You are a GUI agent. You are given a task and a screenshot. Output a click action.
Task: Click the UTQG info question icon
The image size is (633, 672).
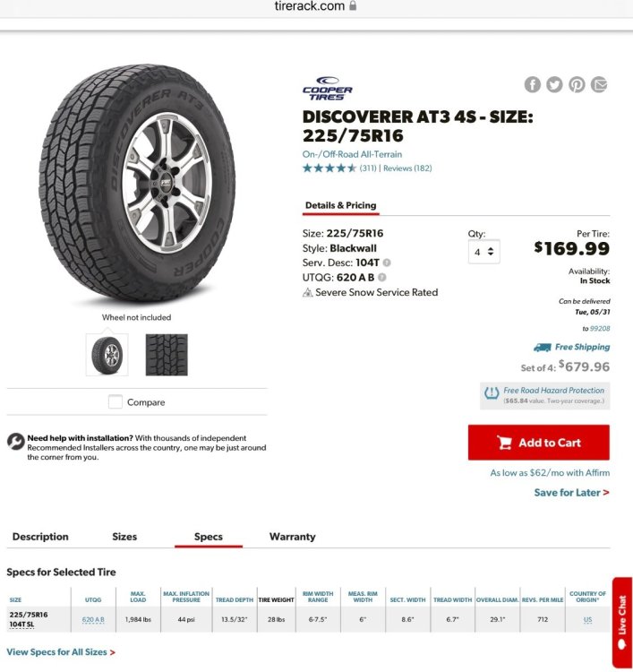382,278
